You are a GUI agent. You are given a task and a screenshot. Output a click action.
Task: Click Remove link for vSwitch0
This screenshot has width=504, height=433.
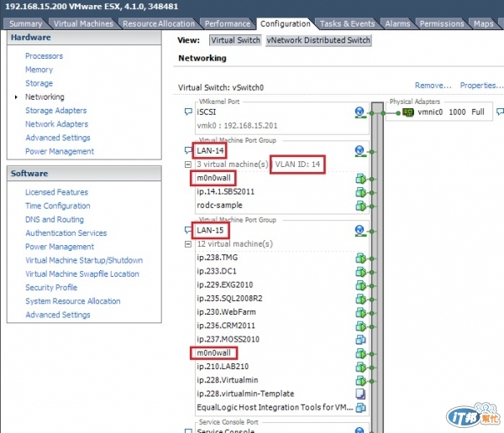[433, 86]
